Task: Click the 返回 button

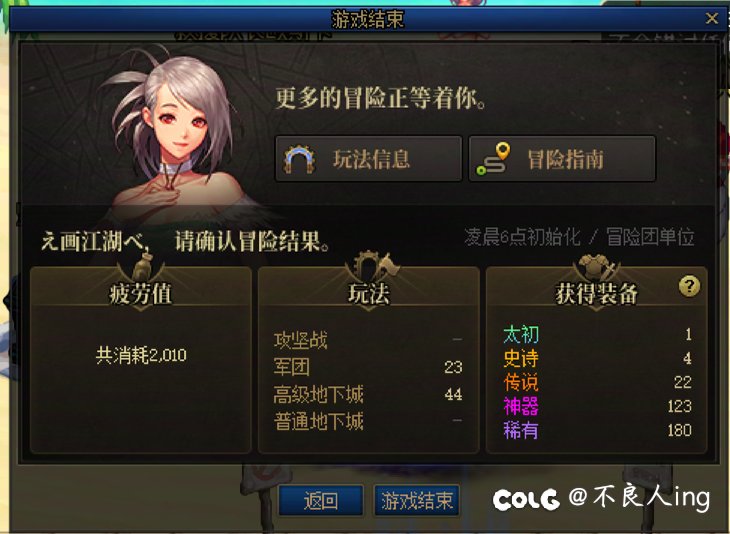Action: tap(321, 500)
